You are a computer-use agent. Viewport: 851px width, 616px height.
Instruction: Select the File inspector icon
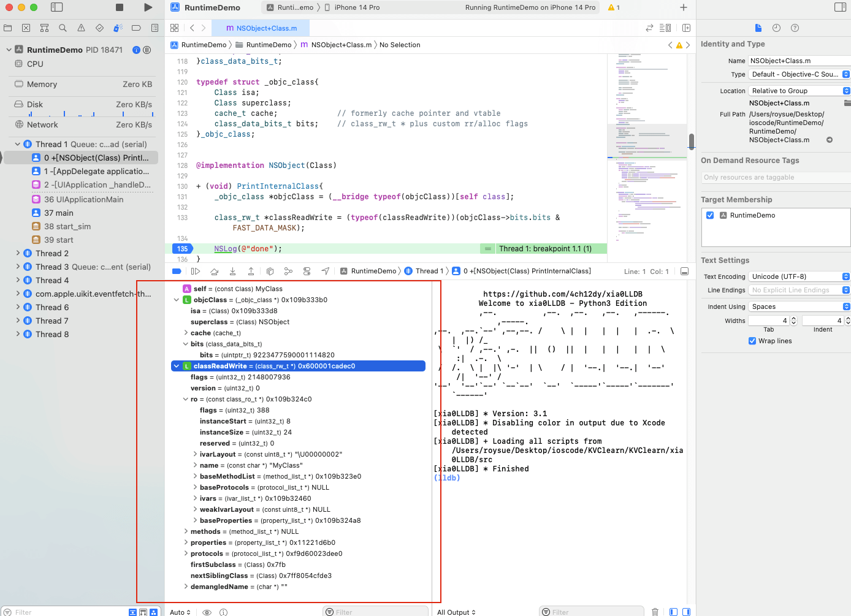tap(758, 28)
